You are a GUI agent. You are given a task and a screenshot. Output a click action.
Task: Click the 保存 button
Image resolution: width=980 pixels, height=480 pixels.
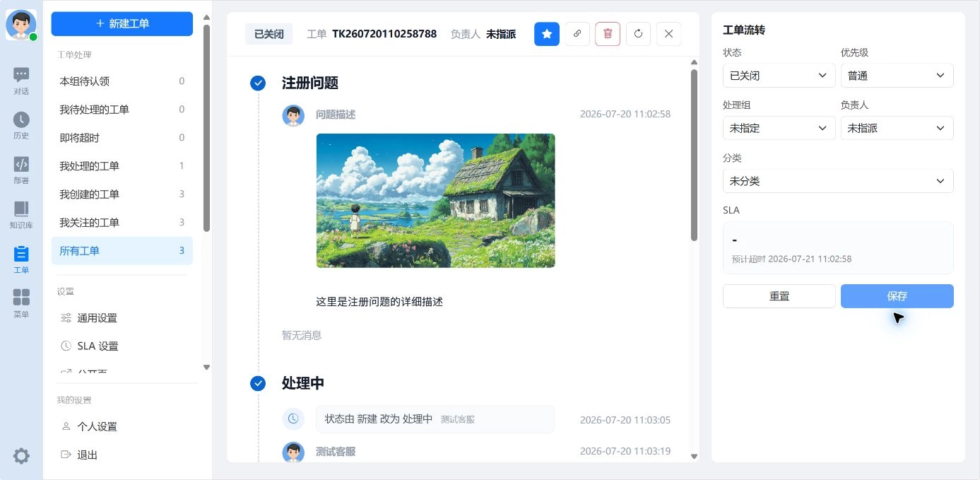[x=897, y=296]
